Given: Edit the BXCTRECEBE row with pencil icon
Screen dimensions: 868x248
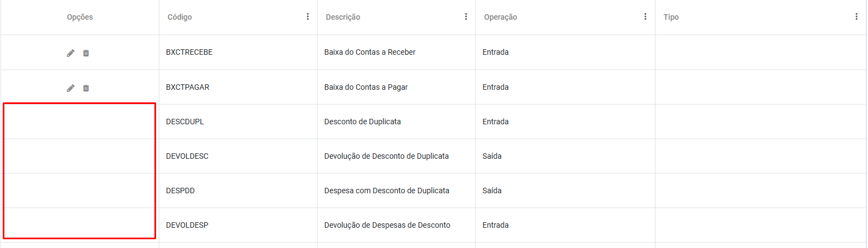Looking at the screenshot, I should click(71, 53).
